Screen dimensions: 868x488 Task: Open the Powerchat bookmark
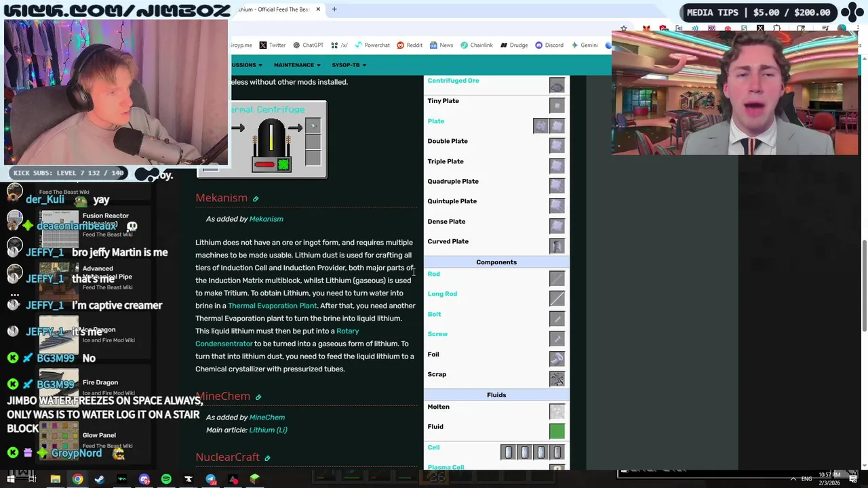click(372, 45)
